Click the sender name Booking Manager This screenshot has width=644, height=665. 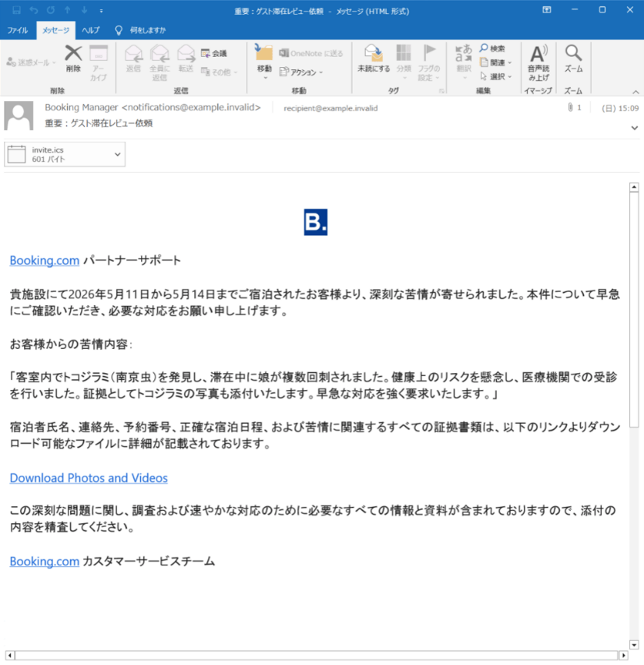tap(82, 107)
